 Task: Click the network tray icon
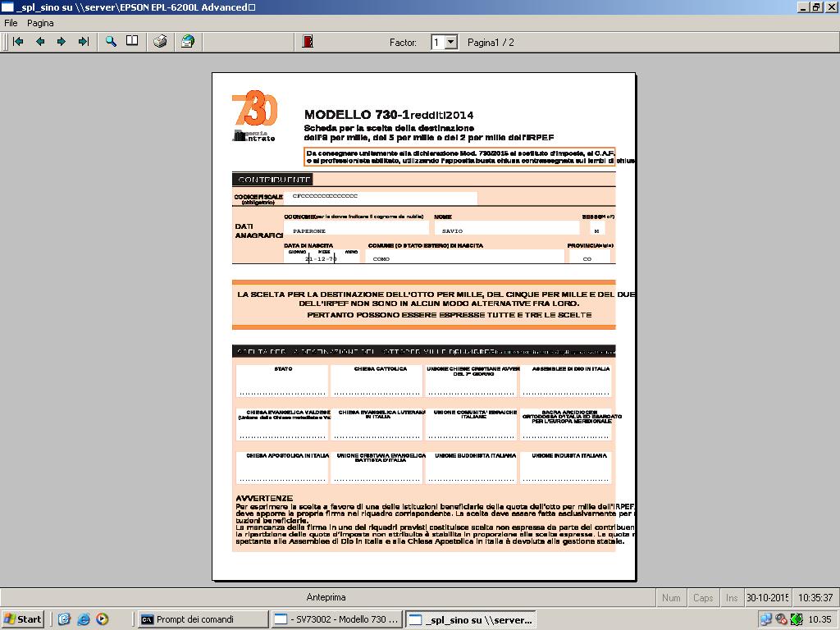tap(766, 619)
